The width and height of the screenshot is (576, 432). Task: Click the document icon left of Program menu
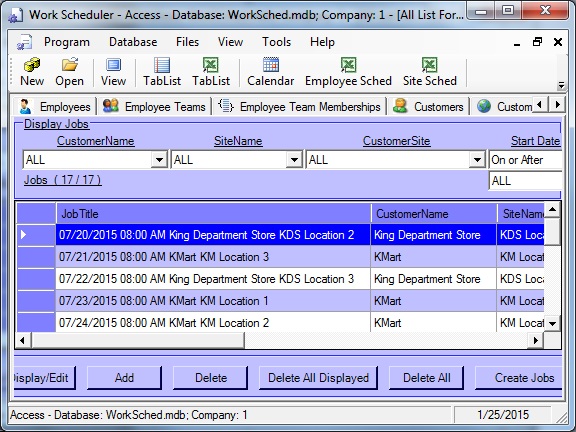25,42
